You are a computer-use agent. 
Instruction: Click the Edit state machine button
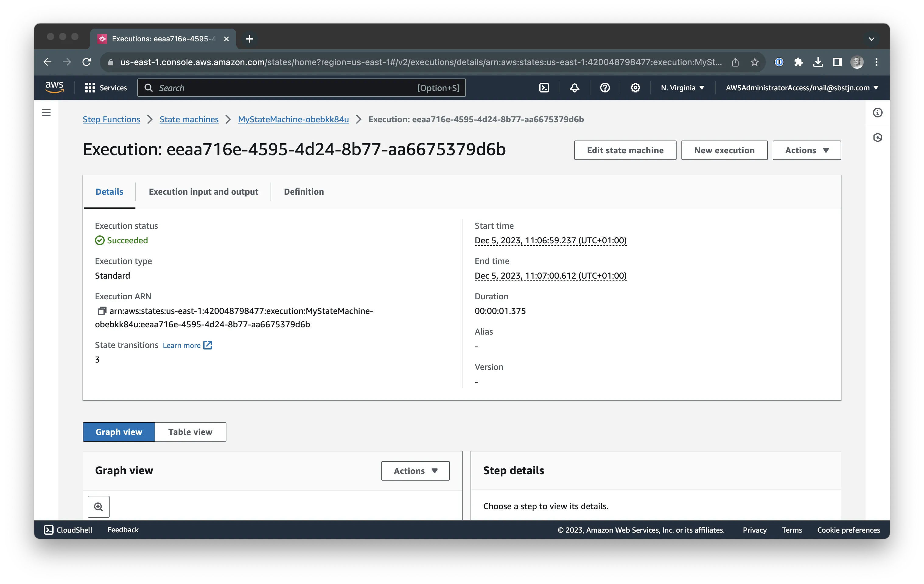[625, 150]
